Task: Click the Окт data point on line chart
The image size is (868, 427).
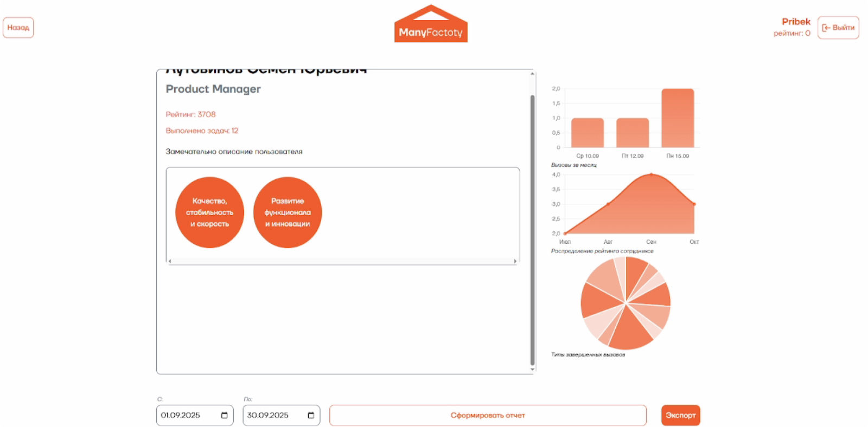Action: [x=694, y=204]
